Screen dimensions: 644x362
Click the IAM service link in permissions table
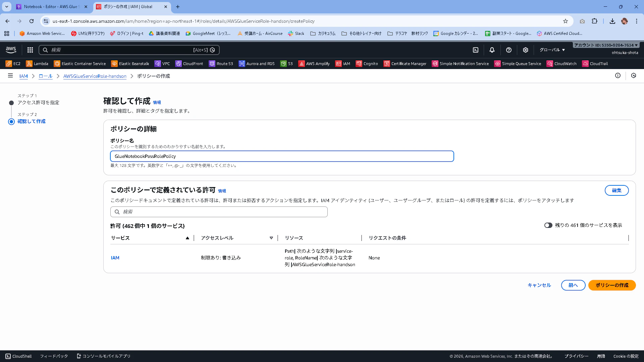[115, 258]
